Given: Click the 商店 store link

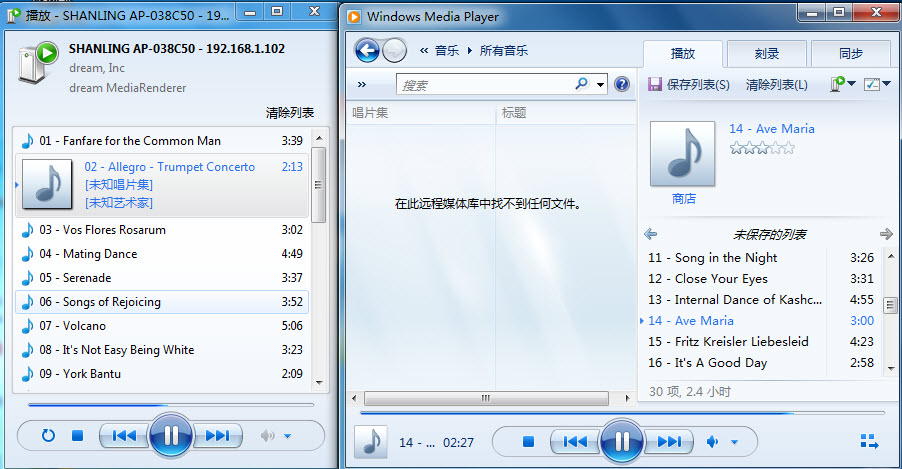Looking at the screenshot, I should pos(684,199).
